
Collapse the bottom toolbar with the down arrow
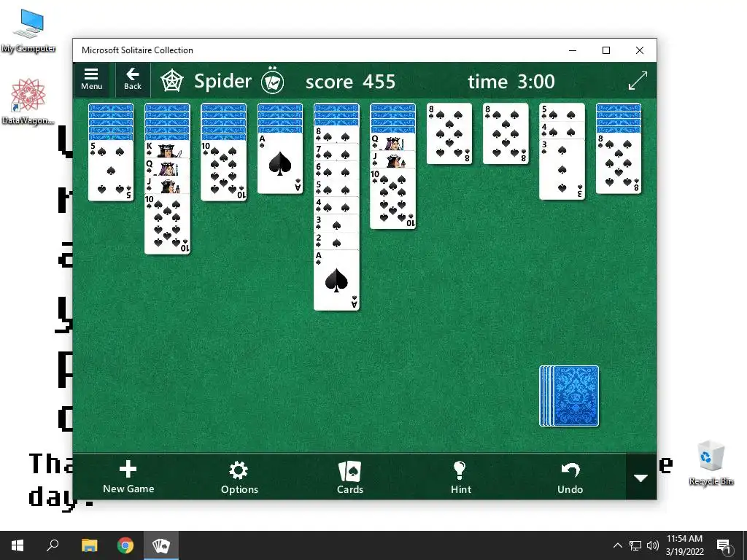tap(640, 478)
